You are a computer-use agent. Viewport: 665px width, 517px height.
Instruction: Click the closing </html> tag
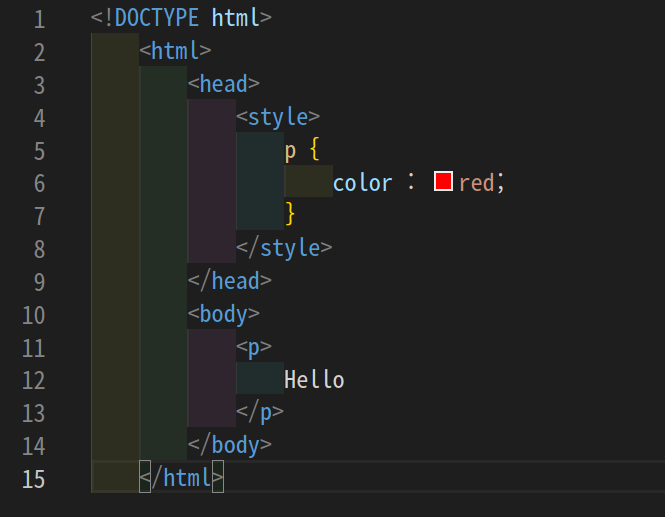181,478
